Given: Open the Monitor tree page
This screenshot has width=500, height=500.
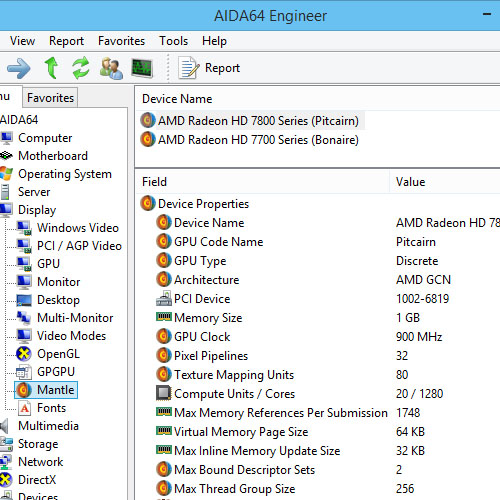Looking at the screenshot, I should click(59, 282).
